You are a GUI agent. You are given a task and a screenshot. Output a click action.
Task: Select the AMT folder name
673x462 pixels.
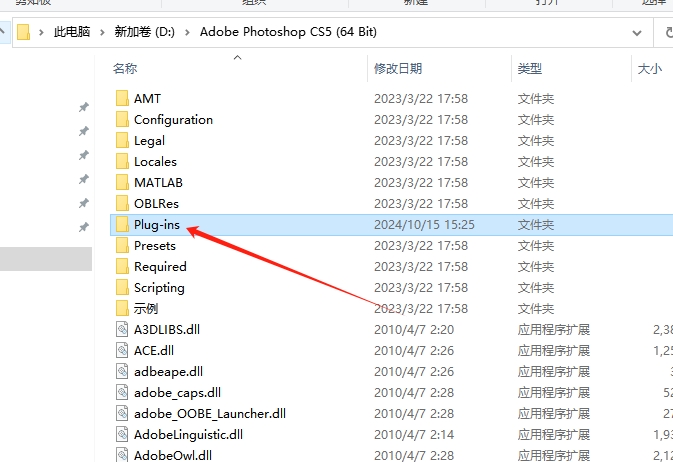click(147, 98)
